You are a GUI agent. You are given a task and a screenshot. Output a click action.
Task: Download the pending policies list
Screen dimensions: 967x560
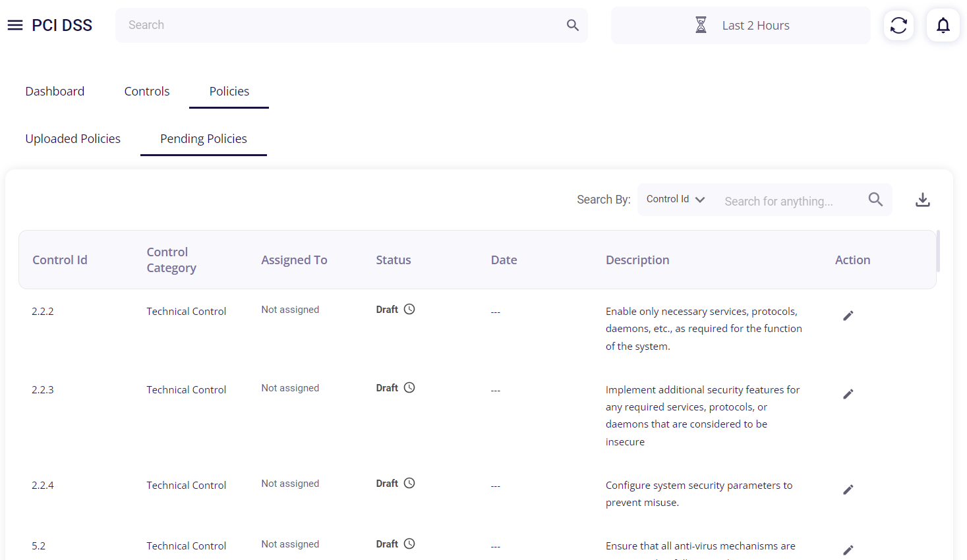click(923, 200)
